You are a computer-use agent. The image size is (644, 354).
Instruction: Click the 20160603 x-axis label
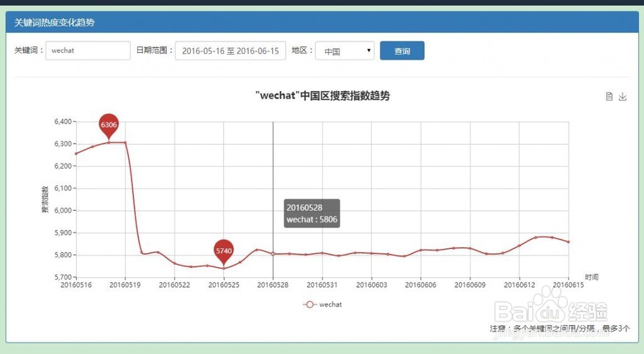(372, 285)
